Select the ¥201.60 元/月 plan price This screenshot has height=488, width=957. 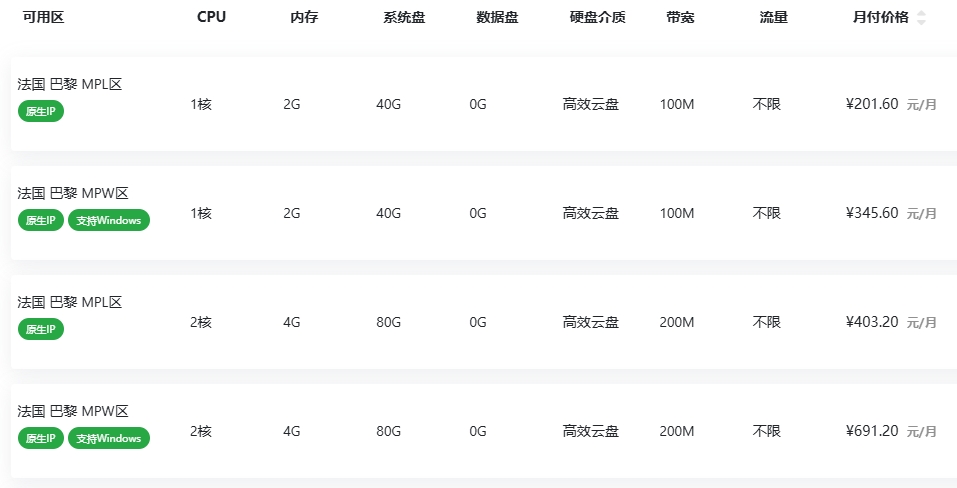891,104
